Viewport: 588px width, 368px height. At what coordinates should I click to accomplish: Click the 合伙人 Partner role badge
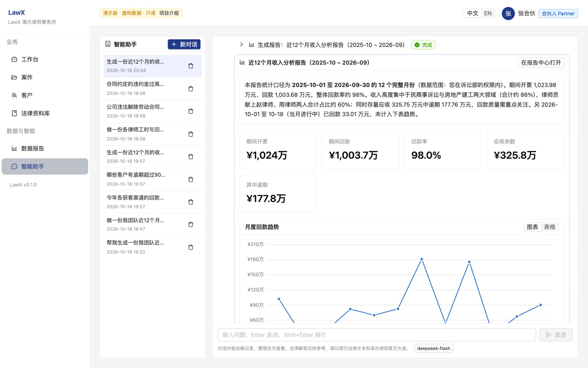(x=558, y=14)
